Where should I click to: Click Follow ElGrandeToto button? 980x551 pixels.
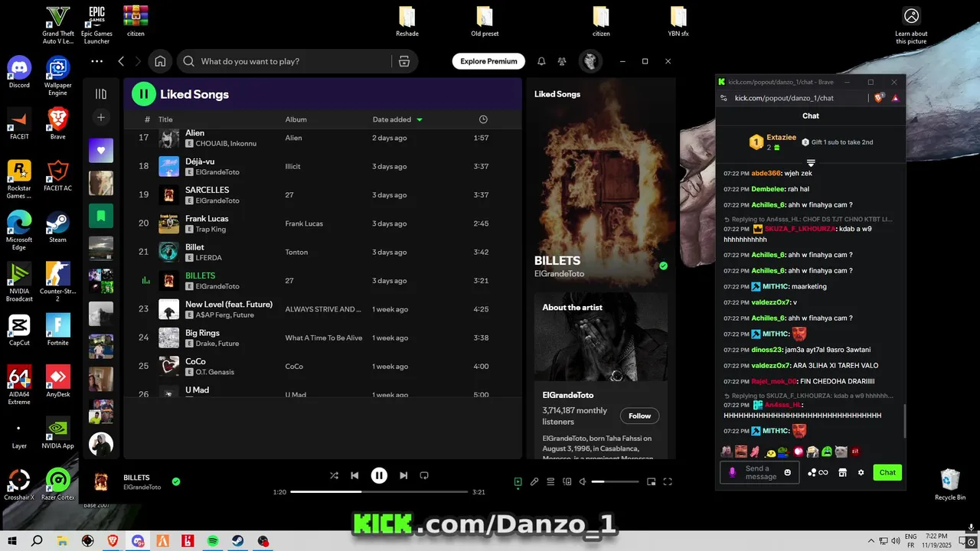click(639, 416)
